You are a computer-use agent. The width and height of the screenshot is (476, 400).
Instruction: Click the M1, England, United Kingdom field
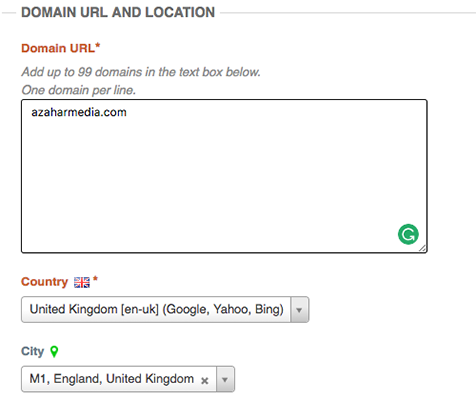[x=128, y=379]
